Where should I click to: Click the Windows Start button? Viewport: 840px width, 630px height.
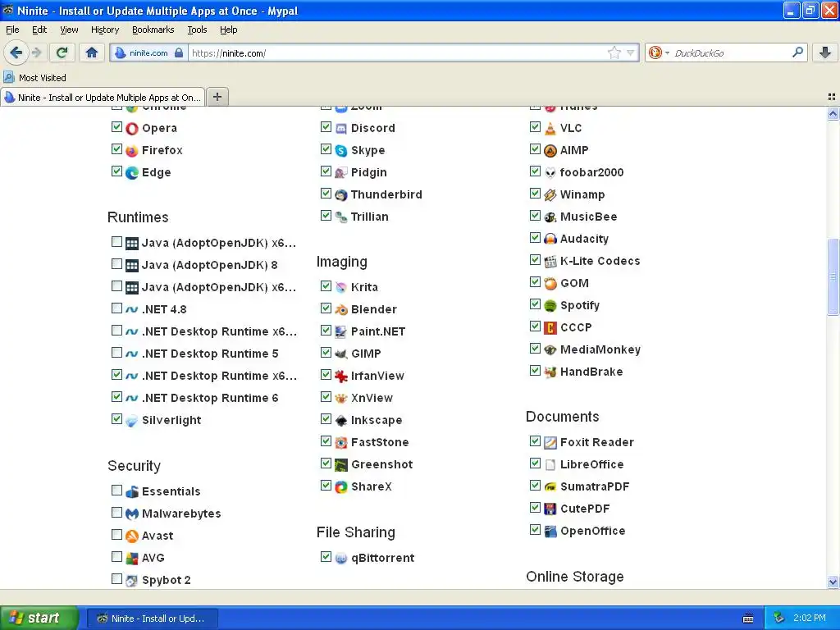point(39,619)
